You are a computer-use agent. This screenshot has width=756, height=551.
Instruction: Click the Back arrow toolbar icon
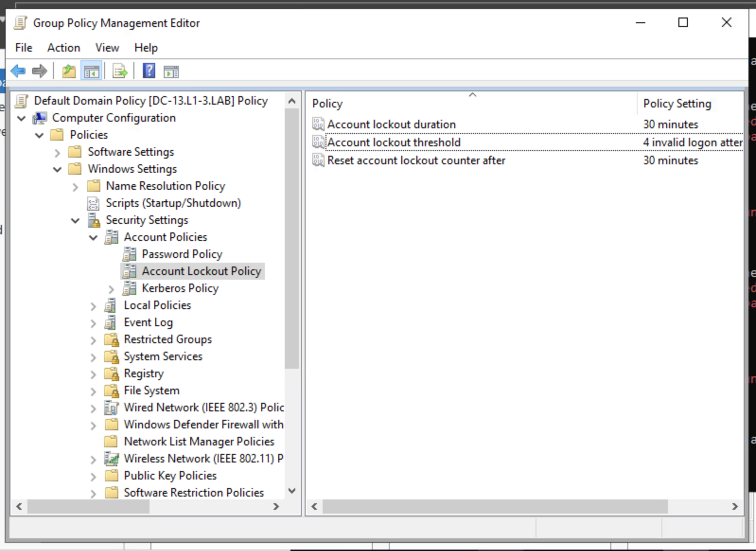coord(18,71)
